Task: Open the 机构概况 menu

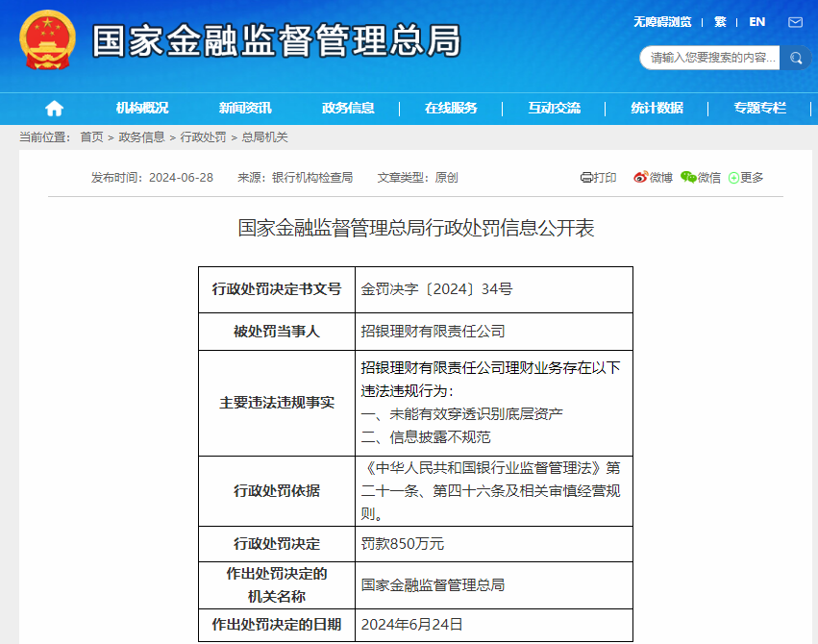Action: click(142, 108)
